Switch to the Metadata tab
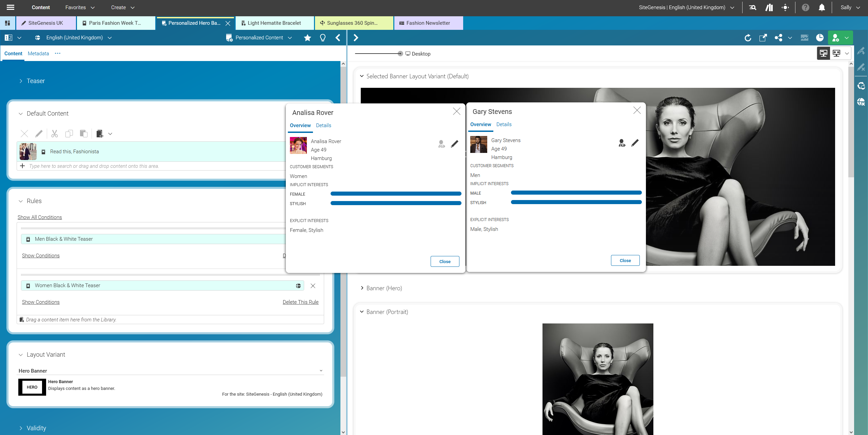This screenshot has width=868, height=435. 38,54
